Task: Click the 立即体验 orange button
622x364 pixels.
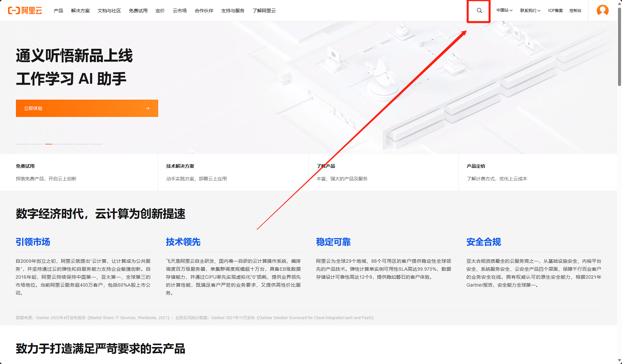Action: click(x=87, y=108)
